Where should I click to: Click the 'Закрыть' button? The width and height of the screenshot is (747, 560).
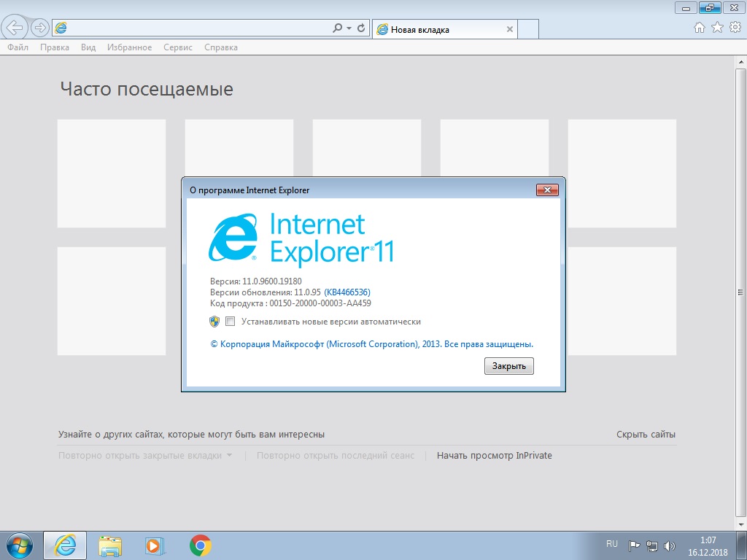pyautogui.click(x=508, y=366)
